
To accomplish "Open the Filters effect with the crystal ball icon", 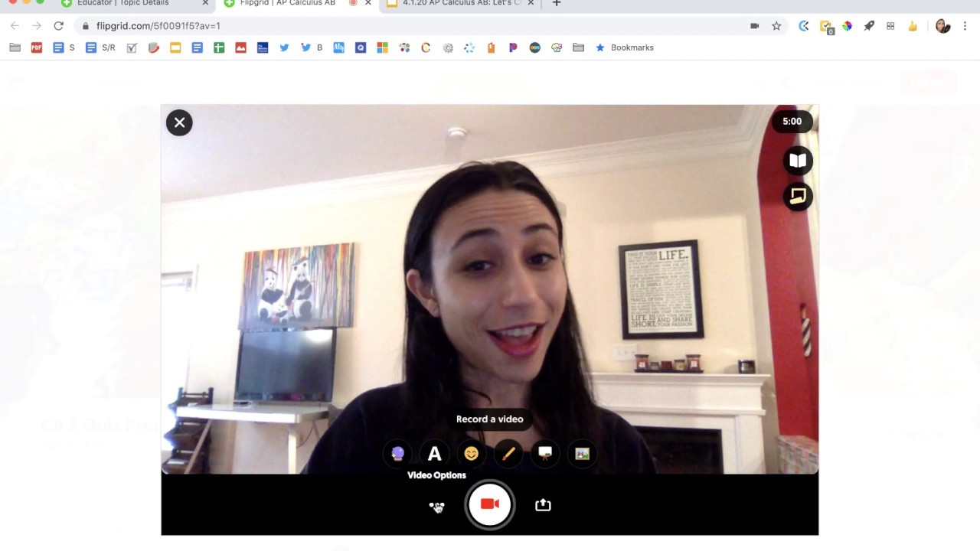I will [x=397, y=454].
